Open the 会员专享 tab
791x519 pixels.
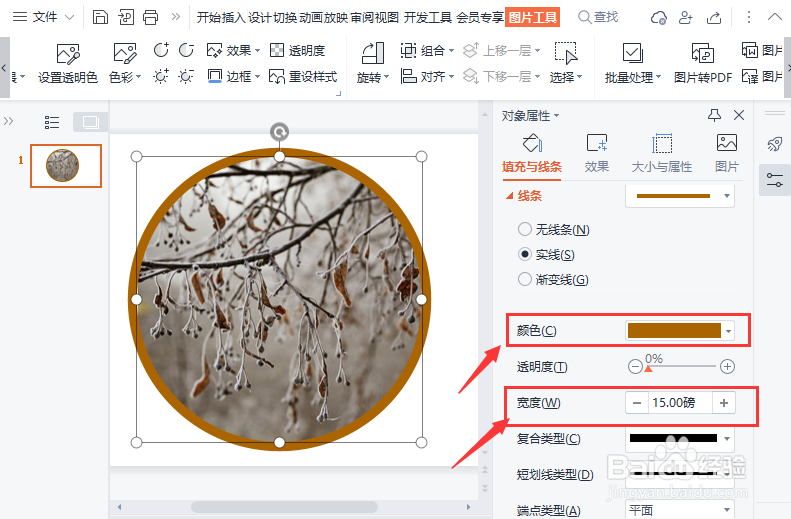tap(480, 18)
